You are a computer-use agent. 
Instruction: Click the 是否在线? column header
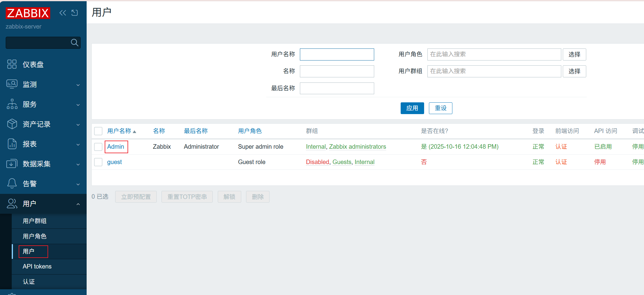(434, 131)
